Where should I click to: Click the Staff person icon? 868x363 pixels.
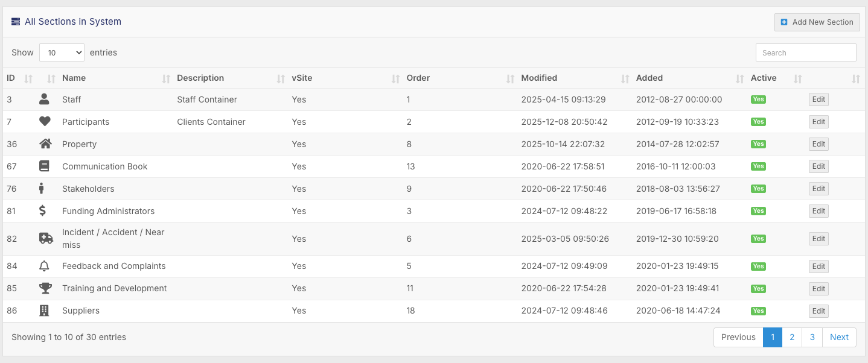click(44, 99)
